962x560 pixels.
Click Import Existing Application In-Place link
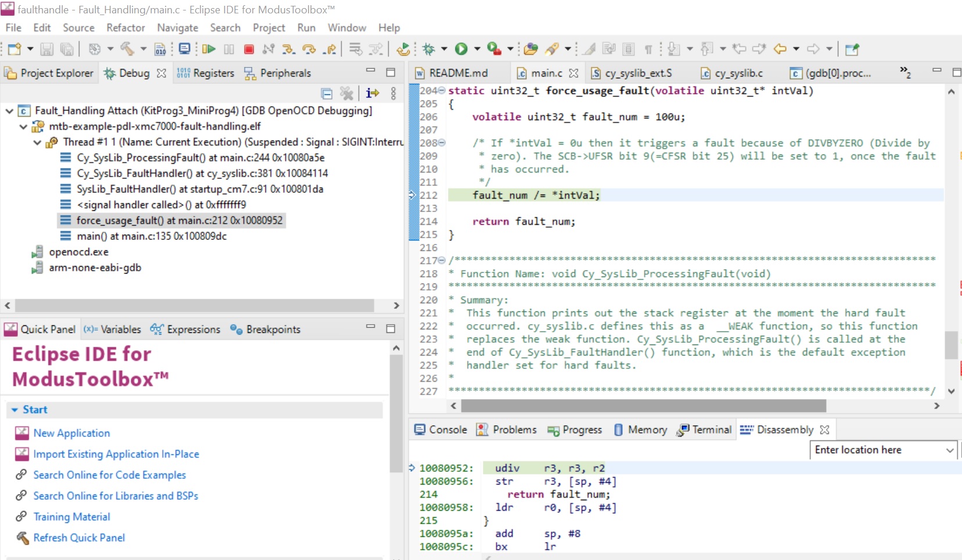(x=116, y=454)
